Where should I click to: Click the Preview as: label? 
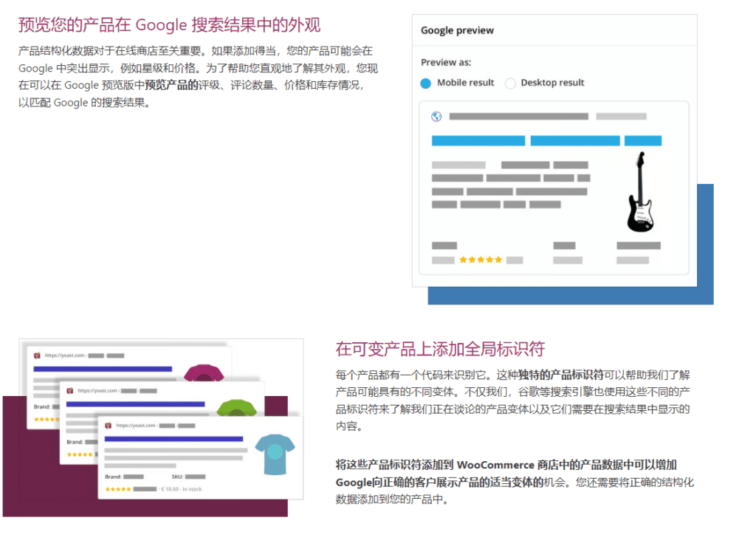pyautogui.click(x=446, y=62)
